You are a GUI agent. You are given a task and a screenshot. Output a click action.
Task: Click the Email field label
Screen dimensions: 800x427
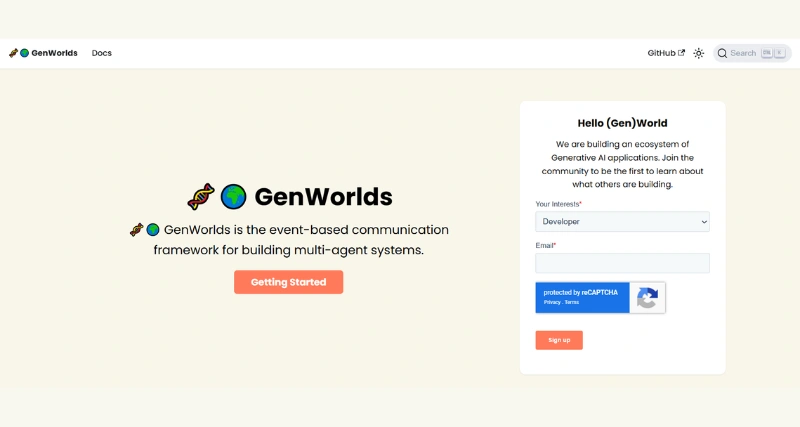click(545, 245)
